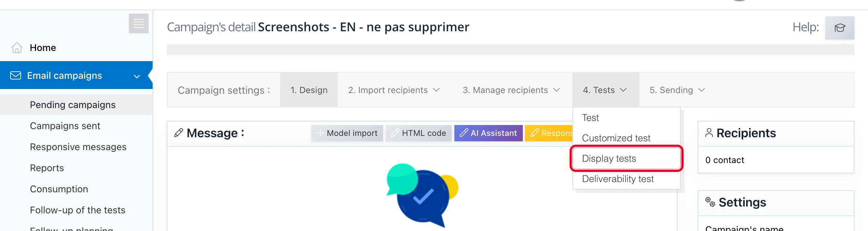Collapse the Email campaigns section chevron
The image size is (868, 231).
tap(137, 76)
